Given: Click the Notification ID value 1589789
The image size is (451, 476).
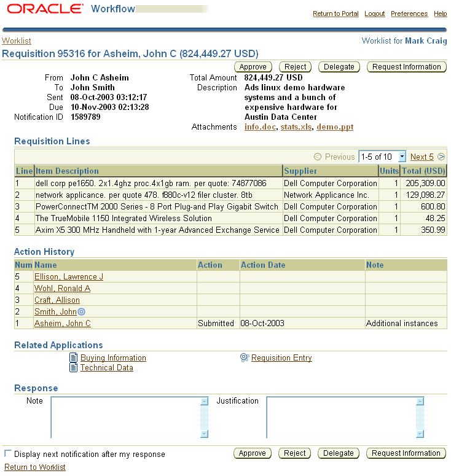Looking at the screenshot, I should pos(85,117).
